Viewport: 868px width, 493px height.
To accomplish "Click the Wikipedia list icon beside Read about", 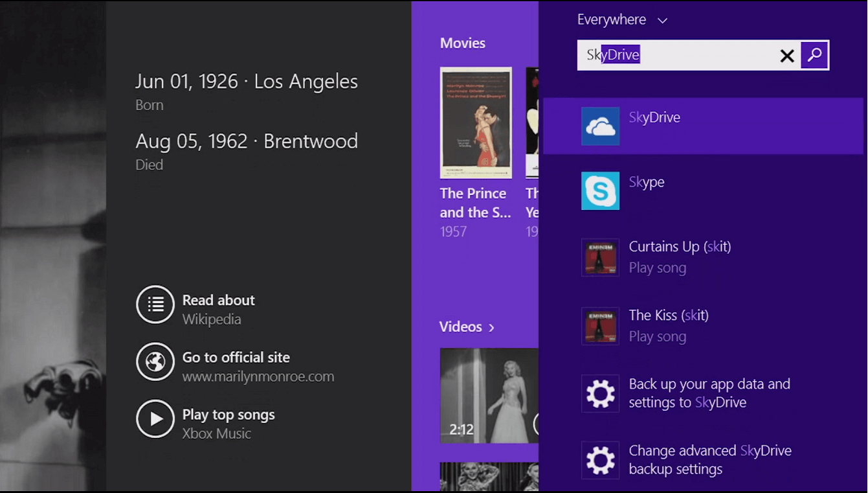I will [x=155, y=304].
